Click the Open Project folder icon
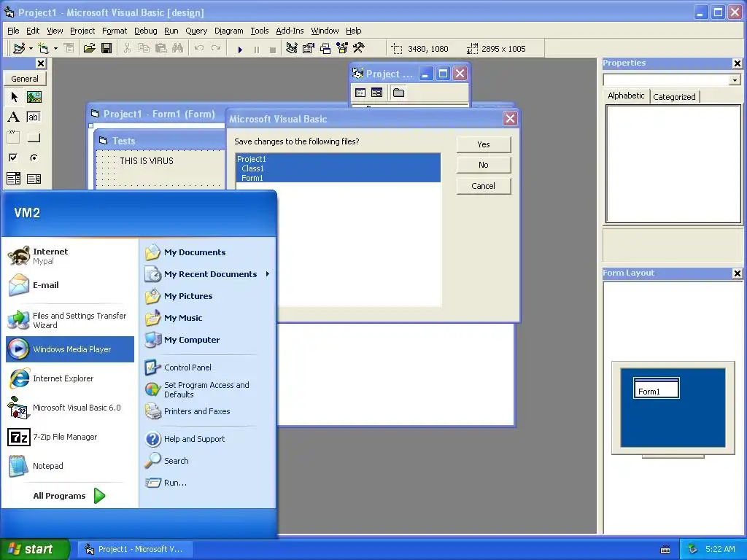Screen dimensions: 747x560 coord(89,49)
